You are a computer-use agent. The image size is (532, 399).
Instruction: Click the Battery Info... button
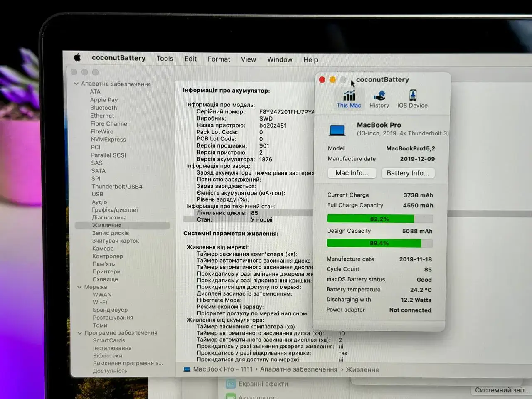[408, 173]
